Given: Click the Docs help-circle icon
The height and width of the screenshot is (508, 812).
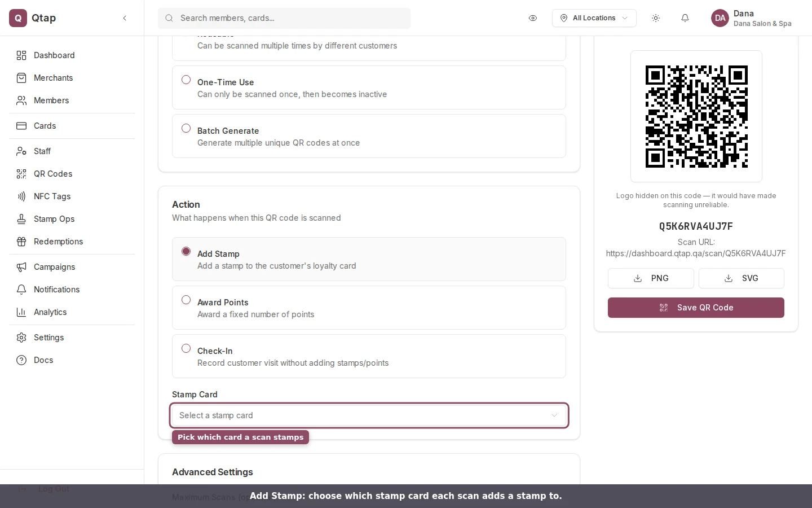Looking at the screenshot, I should pyautogui.click(x=21, y=360).
